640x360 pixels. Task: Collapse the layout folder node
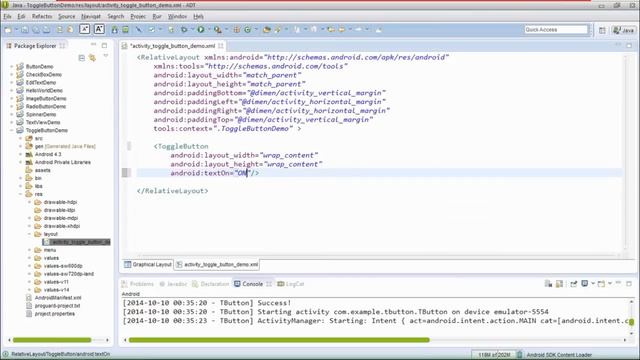(x=29, y=234)
